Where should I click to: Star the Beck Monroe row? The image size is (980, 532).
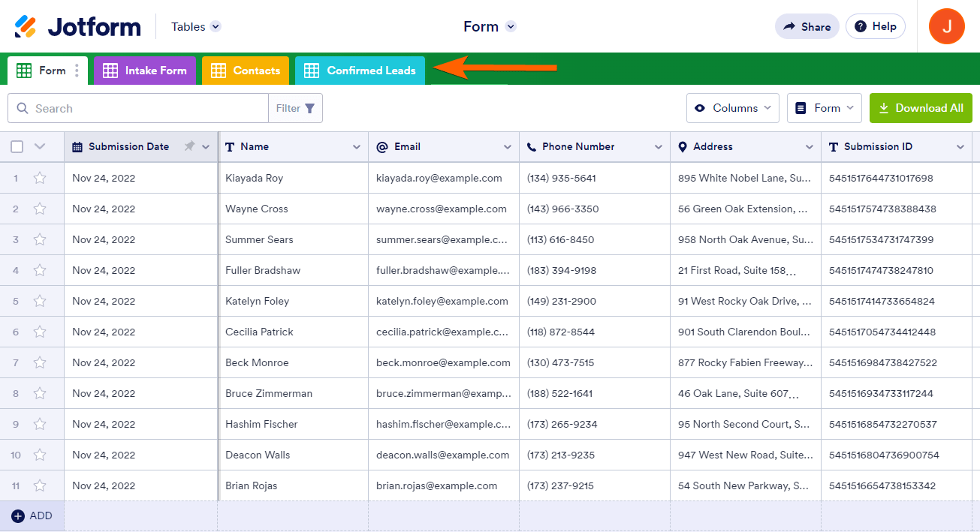click(40, 362)
